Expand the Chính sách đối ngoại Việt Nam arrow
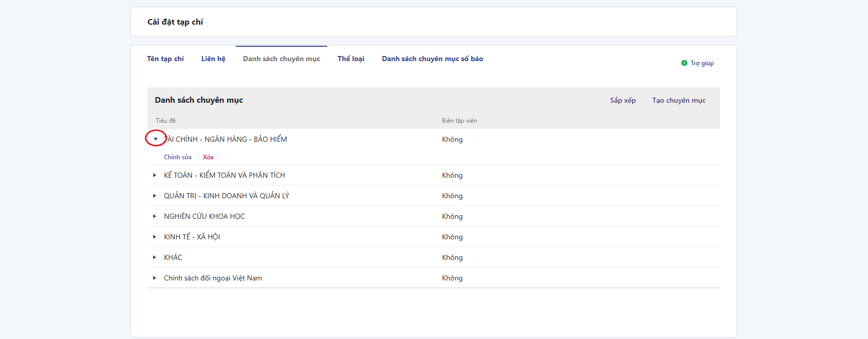Image resolution: width=868 pixels, height=339 pixels. tap(154, 278)
